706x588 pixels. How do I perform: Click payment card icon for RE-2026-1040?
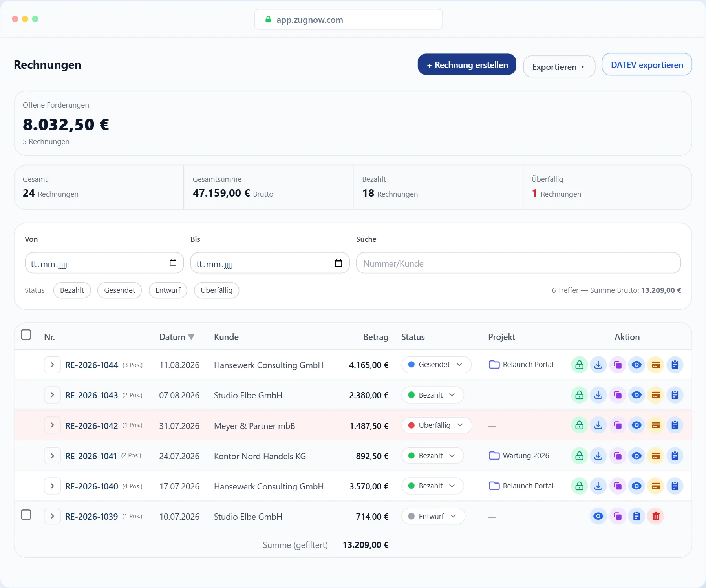[656, 486]
